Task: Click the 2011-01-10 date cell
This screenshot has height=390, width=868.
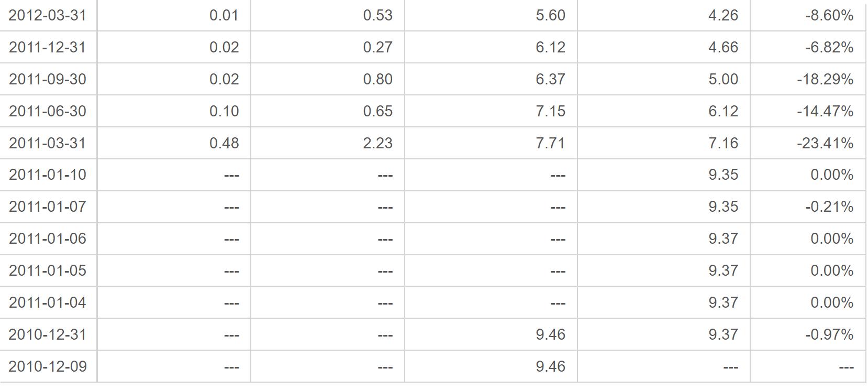Action: pyautogui.click(x=48, y=175)
